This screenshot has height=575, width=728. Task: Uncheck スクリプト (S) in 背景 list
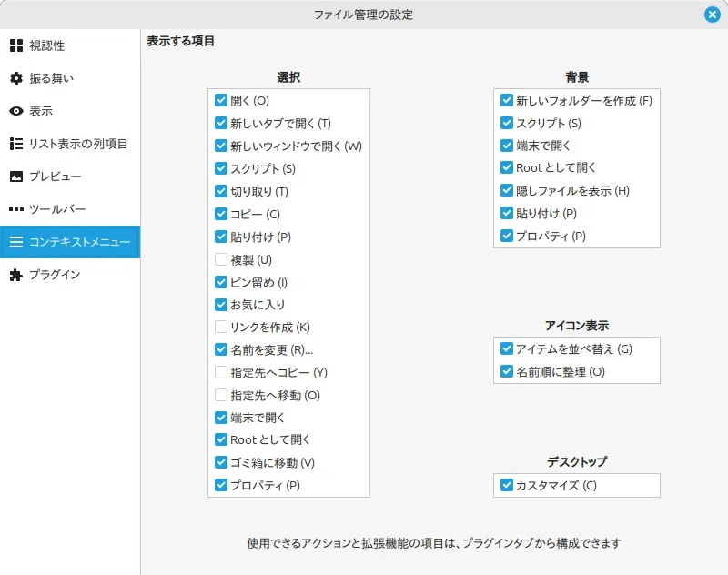point(507,123)
